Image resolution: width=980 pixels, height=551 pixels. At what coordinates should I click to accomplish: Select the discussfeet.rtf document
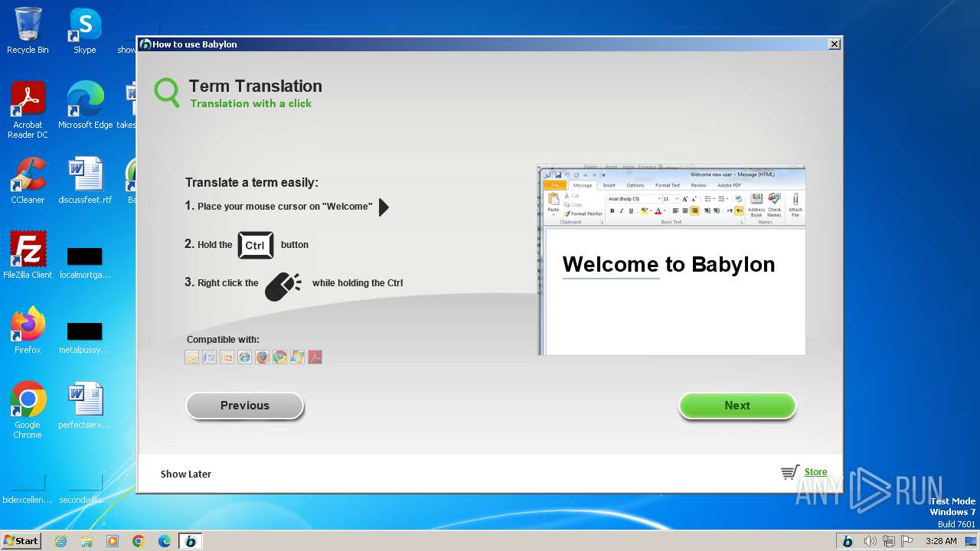point(85,181)
